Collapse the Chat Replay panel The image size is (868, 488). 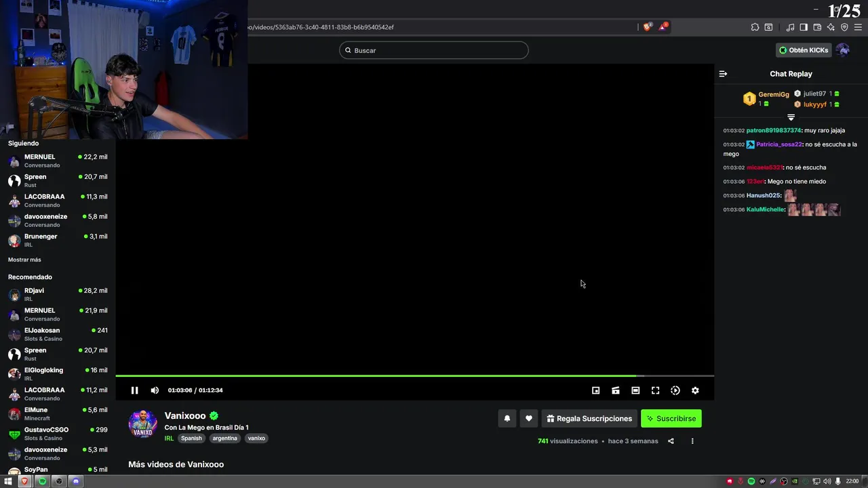(x=723, y=74)
